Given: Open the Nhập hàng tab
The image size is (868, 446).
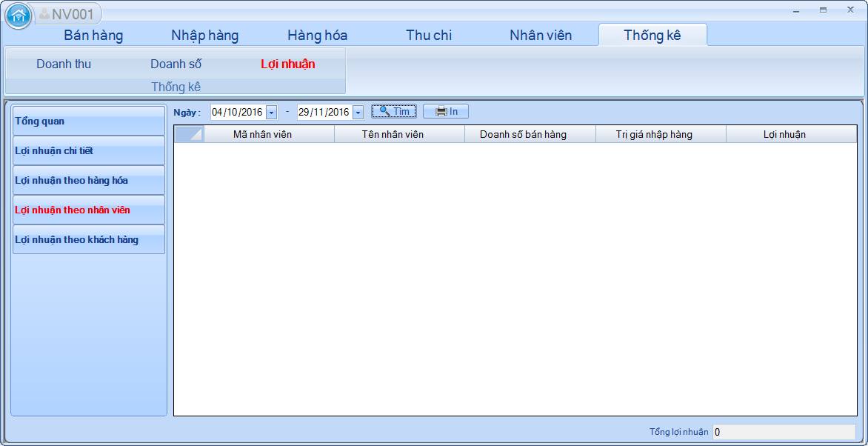Looking at the screenshot, I should pyautogui.click(x=205, y=36).
